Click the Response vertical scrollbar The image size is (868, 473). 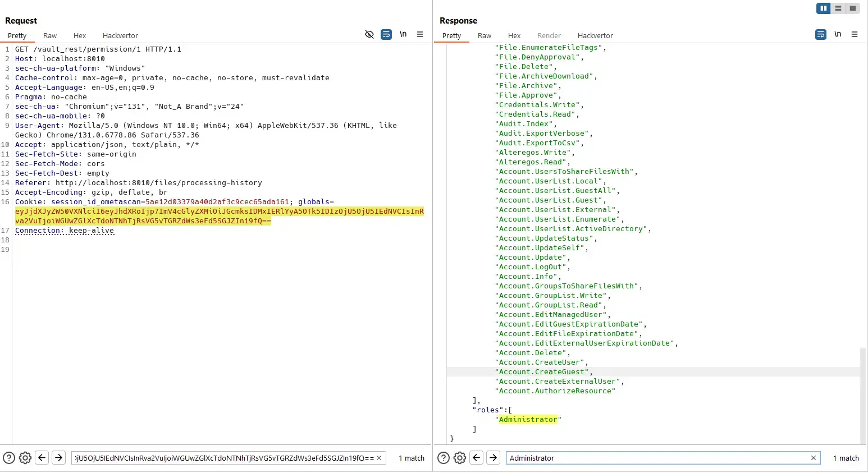click(x=863, y=396)
